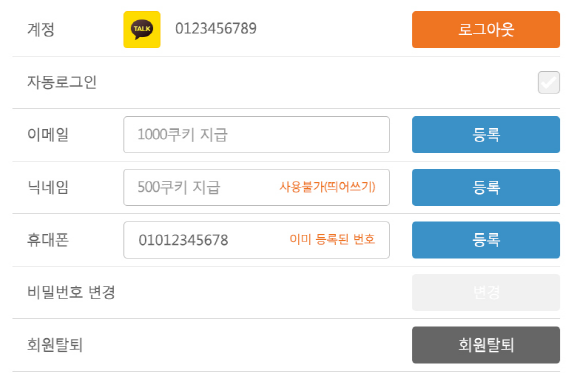Viewport: 571px width, 381px height.
Task: Log out with the orange 로그아웃 button
Action: click(486, 30)
